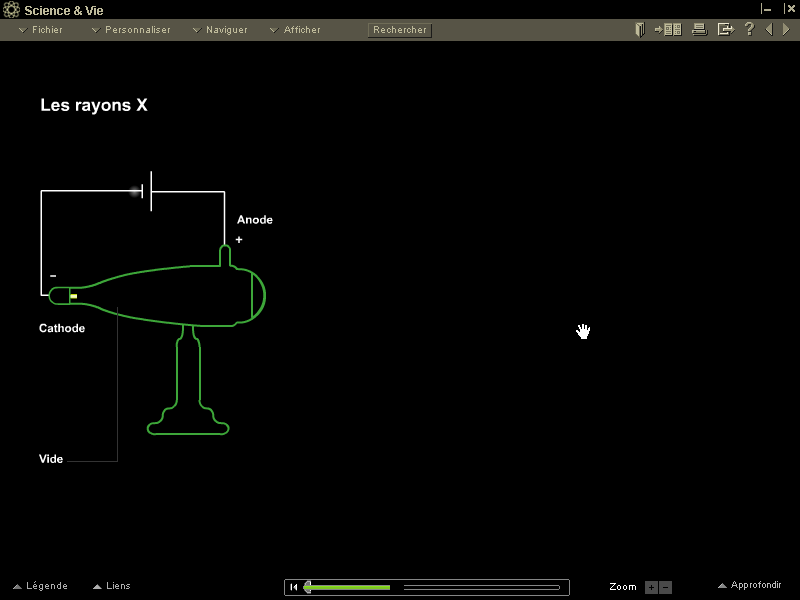The height and width of the screenshot is (600, 800).
Task: Click the Science & Vie atom logo
Action: 11,10
